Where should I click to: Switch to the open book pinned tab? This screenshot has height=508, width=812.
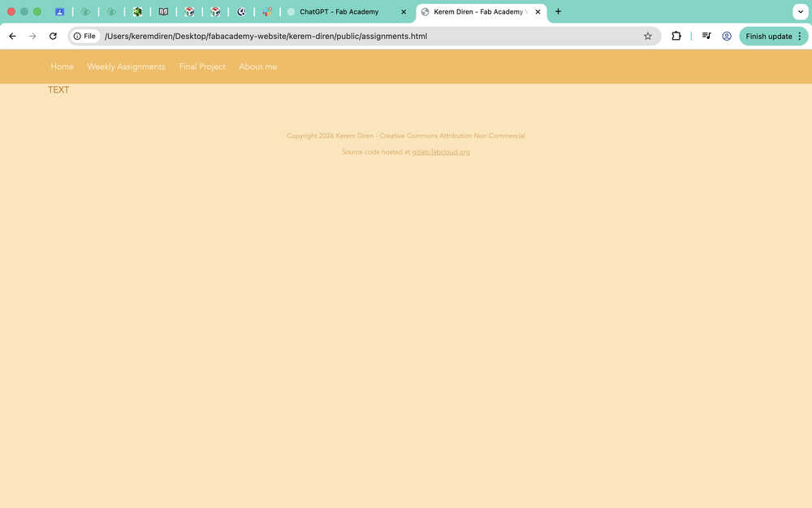click(163, 12)
